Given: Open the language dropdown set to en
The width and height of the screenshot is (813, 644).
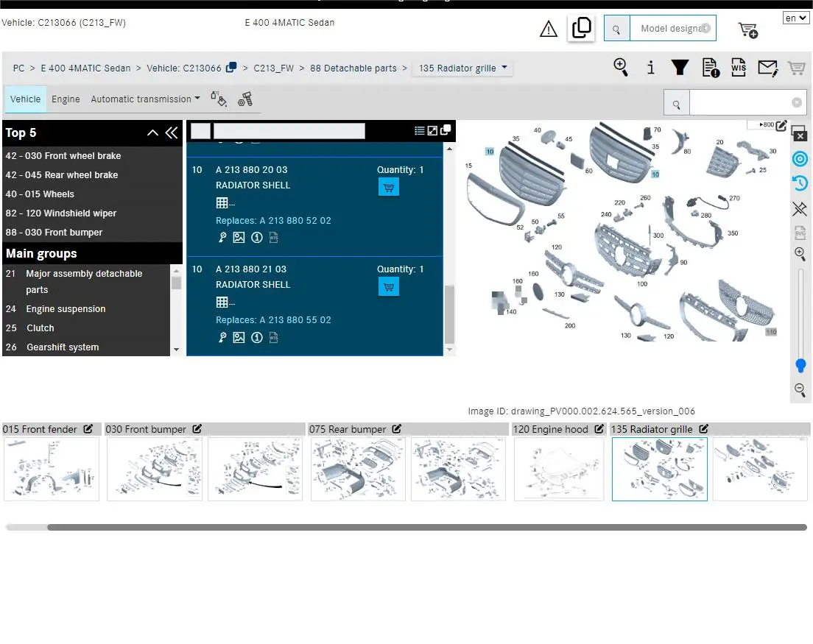Looking at the screenshot, I should tap(796, 18).
